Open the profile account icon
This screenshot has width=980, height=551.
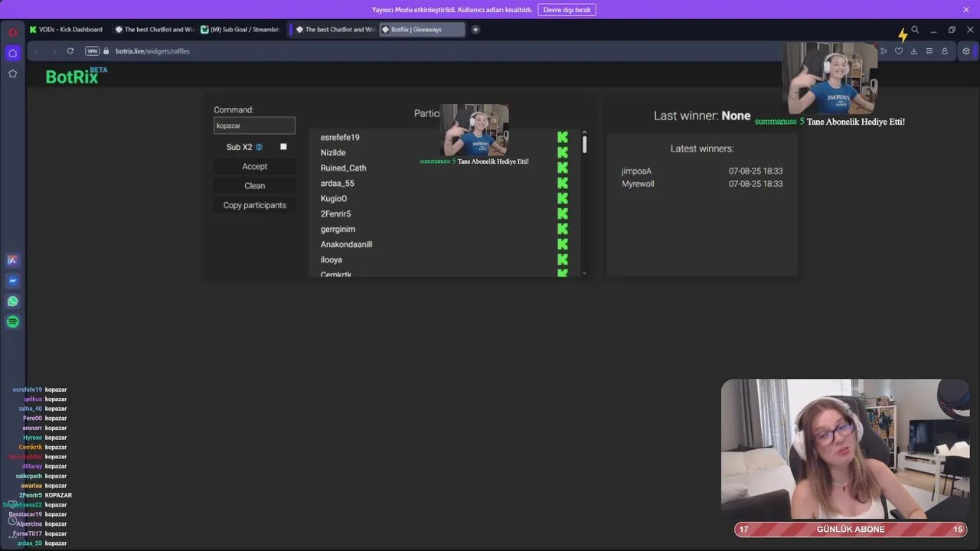click(945, 51)
